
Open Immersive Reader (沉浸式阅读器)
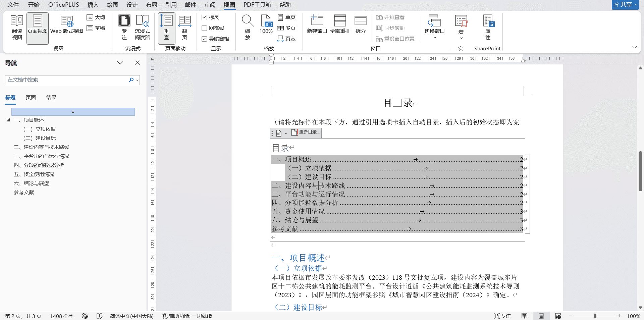tap(142, 28)
